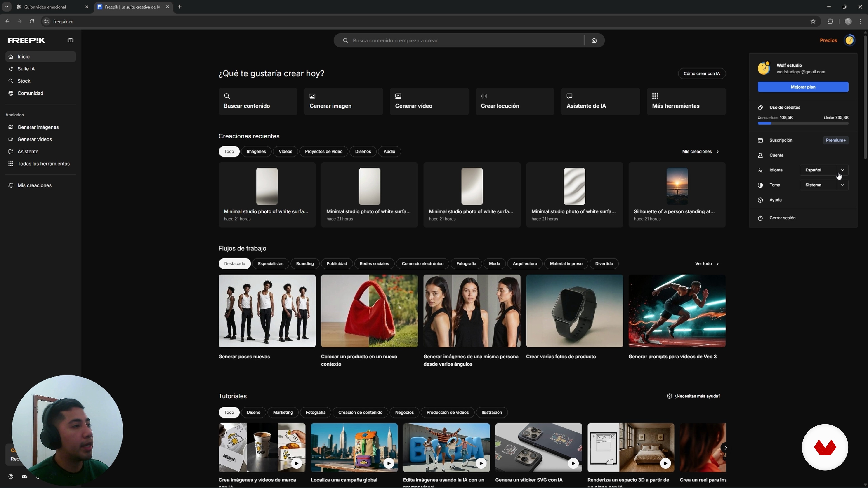Go back to previous page

click(x=7, y=21)
